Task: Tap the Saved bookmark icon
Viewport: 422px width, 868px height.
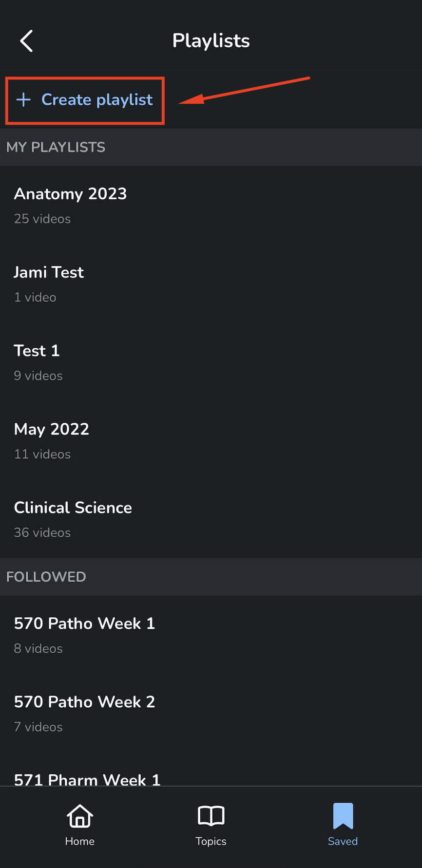Action: [343, 816]
